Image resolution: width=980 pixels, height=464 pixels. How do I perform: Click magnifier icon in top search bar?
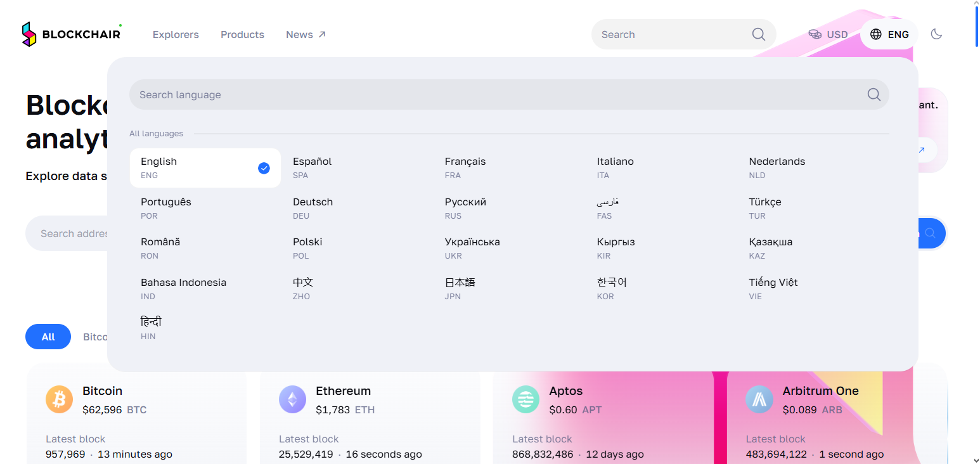pyautogui.click(x=758, y=34)
